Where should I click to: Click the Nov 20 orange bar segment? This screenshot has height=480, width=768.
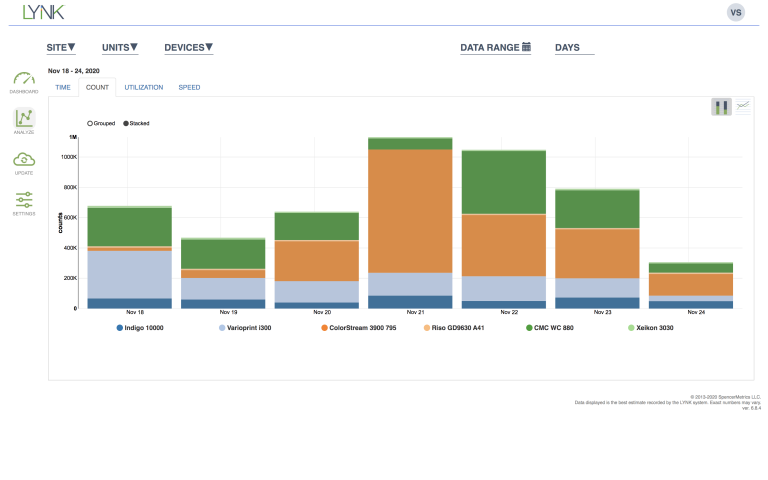click(x=316, y=261)
